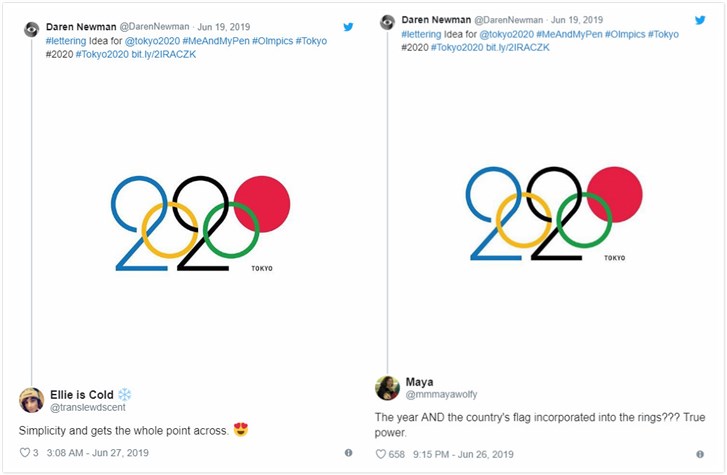Open Maya's profile picture
727x475 pixels.
point(387,388)
